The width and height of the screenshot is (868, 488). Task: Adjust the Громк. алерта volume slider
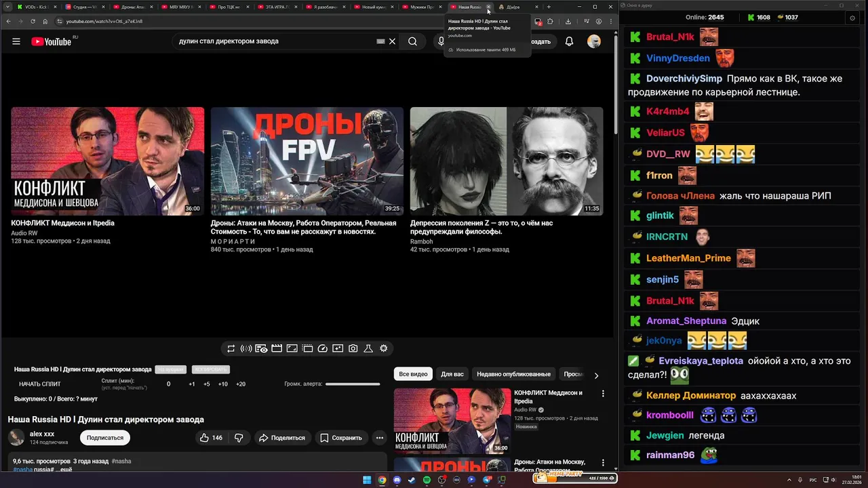(353, 384)
